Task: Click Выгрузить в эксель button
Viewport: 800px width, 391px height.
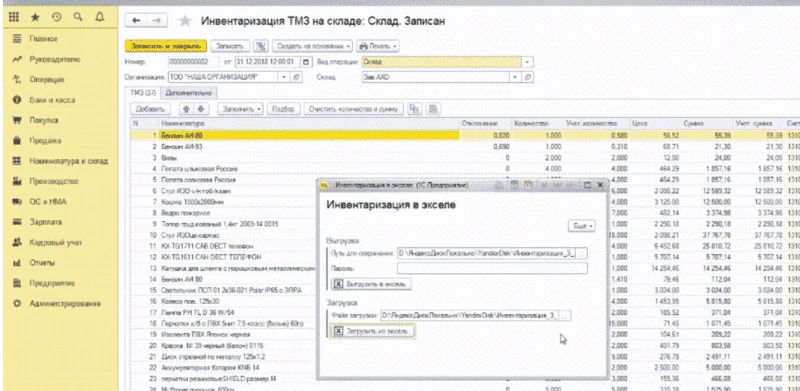Action: point(371,283)
